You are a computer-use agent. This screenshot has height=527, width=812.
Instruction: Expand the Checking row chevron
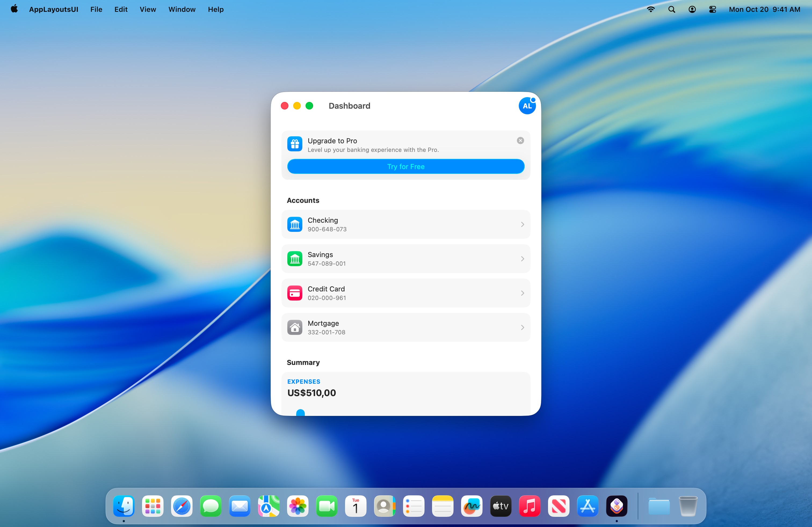(522, 224)
